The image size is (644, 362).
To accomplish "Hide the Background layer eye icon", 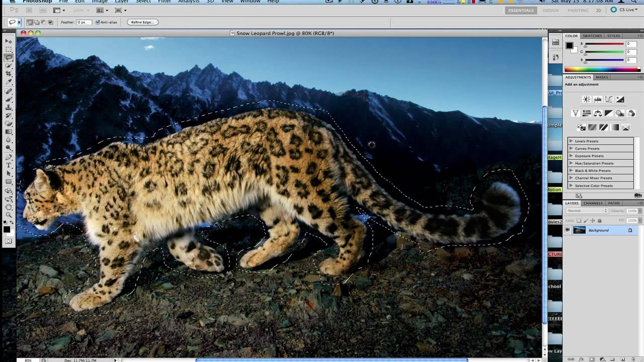I will pyautogui.click(x=568, y=230).
